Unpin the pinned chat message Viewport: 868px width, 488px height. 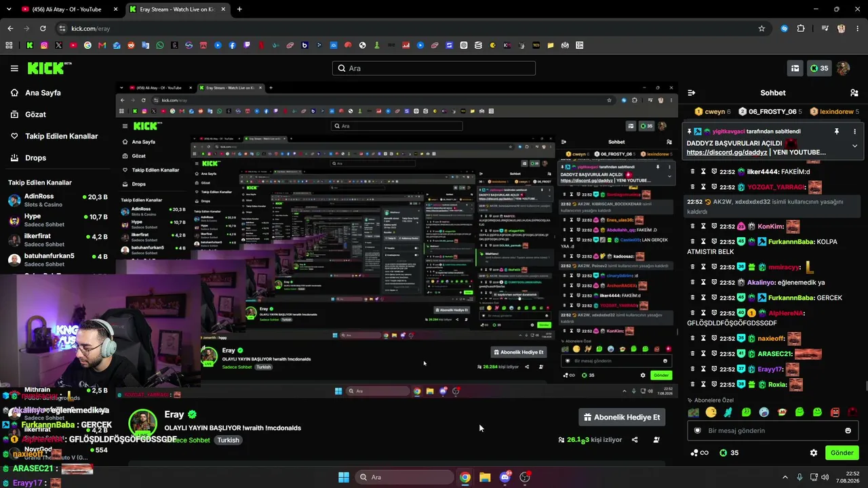(837, 131)
